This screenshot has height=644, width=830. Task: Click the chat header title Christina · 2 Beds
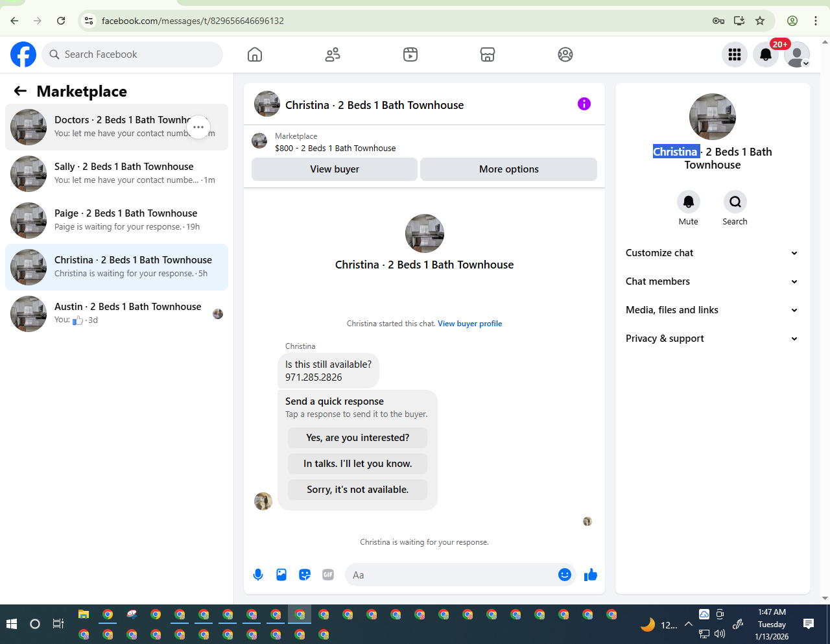click(375, 105)
